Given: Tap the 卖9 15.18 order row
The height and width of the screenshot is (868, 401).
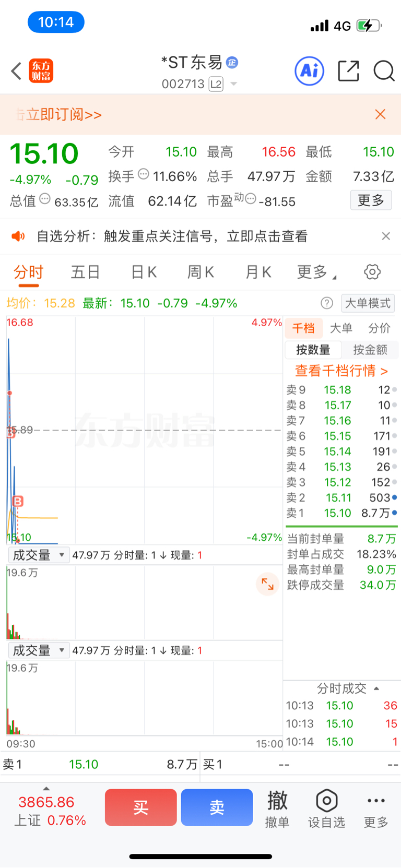Looking at the screenshot, I should click(x=341, y=390).
